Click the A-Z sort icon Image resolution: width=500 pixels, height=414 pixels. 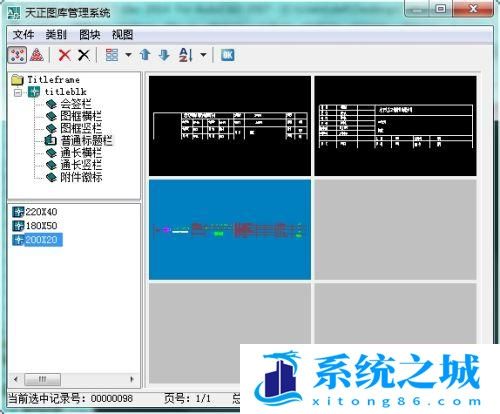[x=186, y=55]
